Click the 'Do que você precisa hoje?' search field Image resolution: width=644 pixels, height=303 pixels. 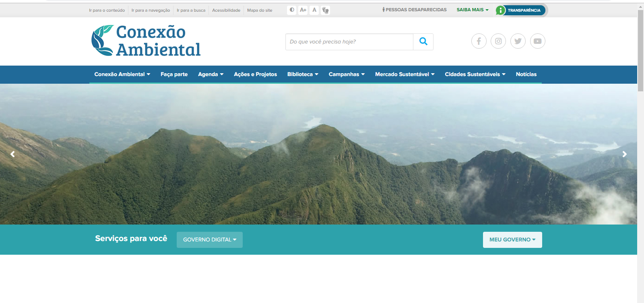(x=349, y=42)
